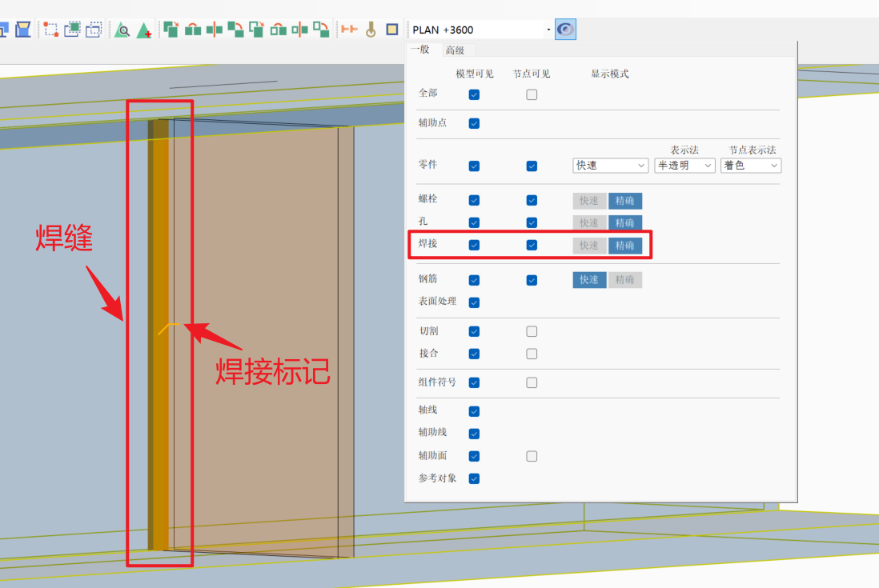Viewport: 879px width, 588px height.
Task: Click the solid green blocks with red arc icon
Action: click(x=193, y=29)
